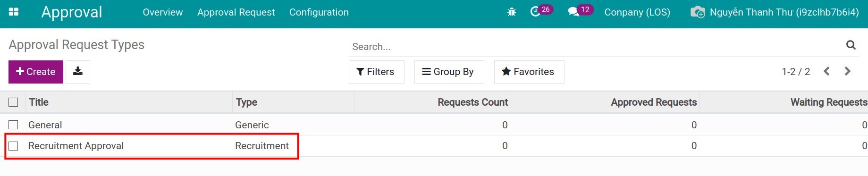Check the Recruitment Approval row checkbox

pyautogui.click(x=13, y=146)
